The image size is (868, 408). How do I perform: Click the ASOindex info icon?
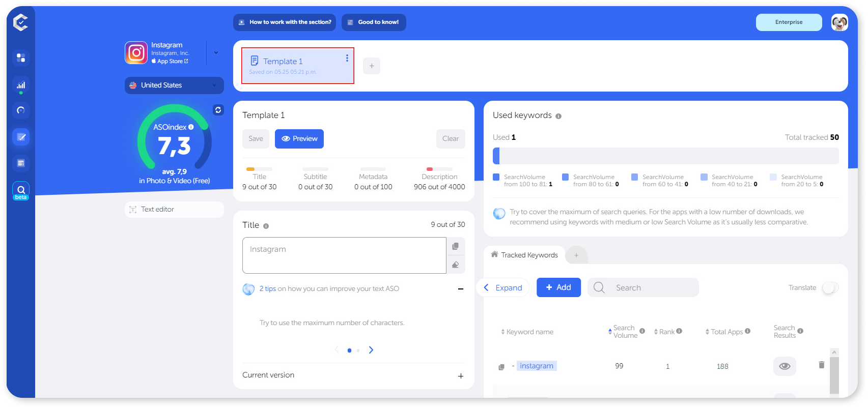(191, 127)
